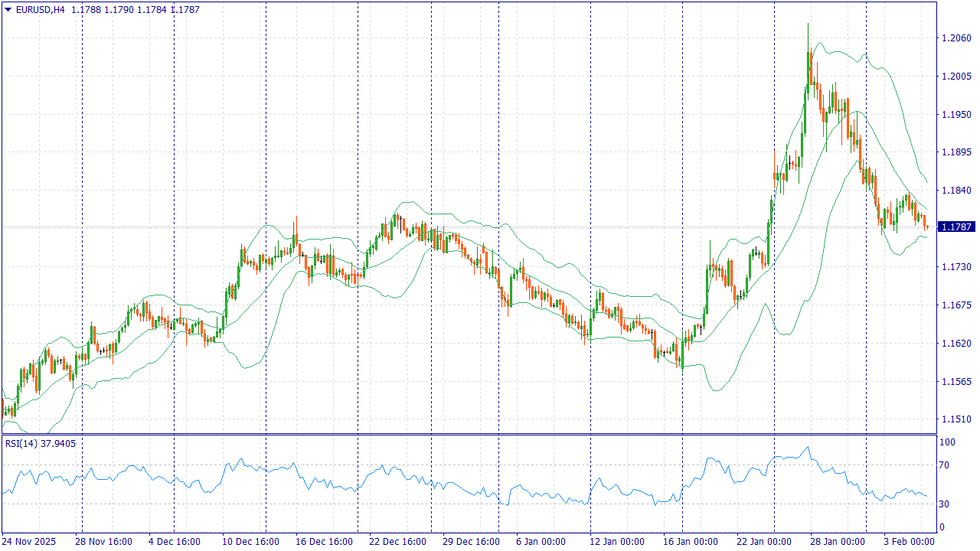Select the 6 Jan 00:00 time label
The width and height of the screenshot is (980, 551).
[x=541, y=542]
